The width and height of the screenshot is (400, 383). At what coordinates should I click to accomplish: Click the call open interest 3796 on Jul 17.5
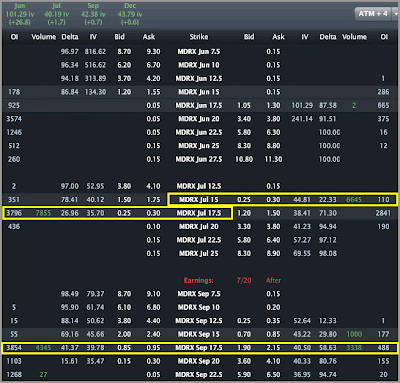(14, 213)
